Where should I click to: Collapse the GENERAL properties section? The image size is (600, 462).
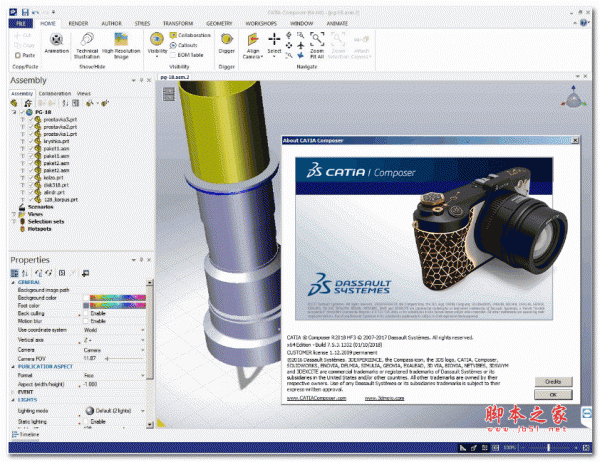(13, 282)
